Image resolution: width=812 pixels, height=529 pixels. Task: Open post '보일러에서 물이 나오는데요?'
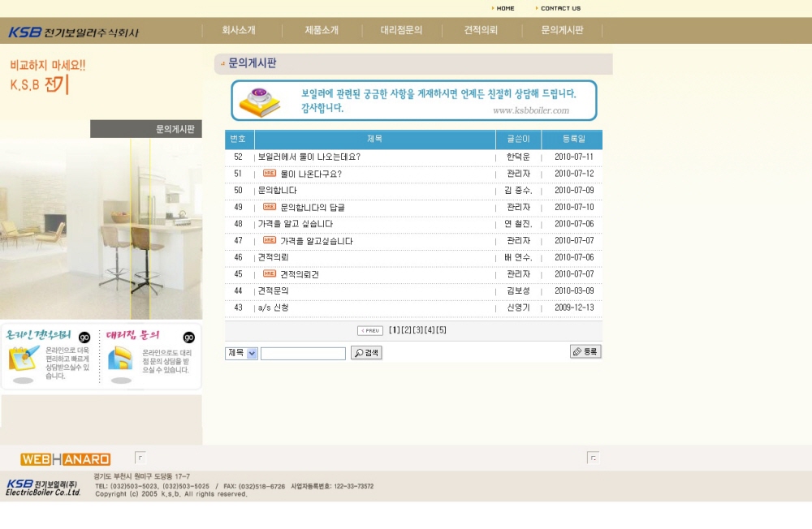(309, 157)
